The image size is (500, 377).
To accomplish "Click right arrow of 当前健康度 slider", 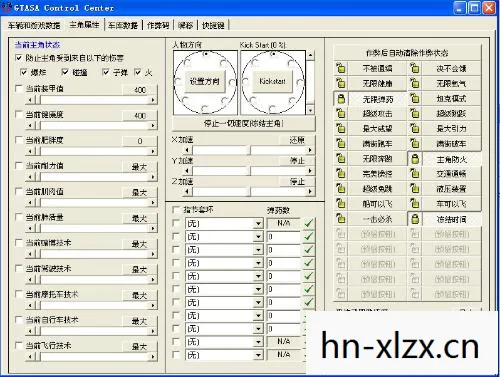I will tap(153, 125).
